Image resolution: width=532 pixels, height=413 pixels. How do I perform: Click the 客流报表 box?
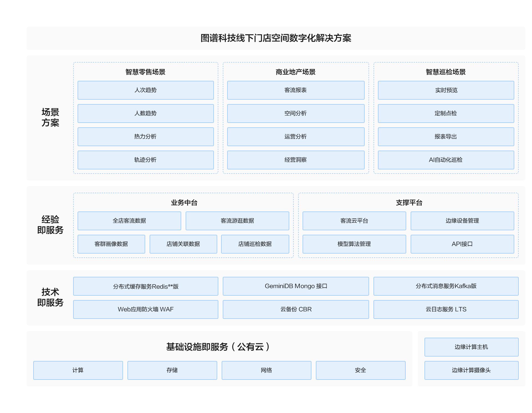296,90
